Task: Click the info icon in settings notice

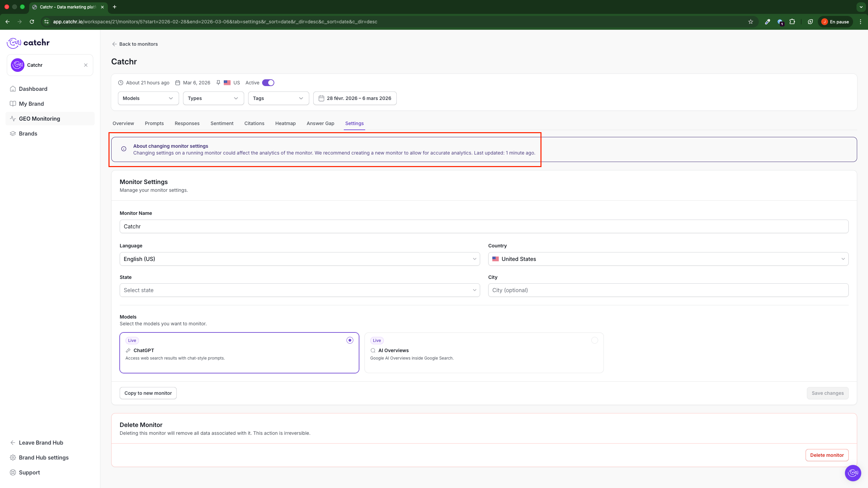Action: point(124,149)
